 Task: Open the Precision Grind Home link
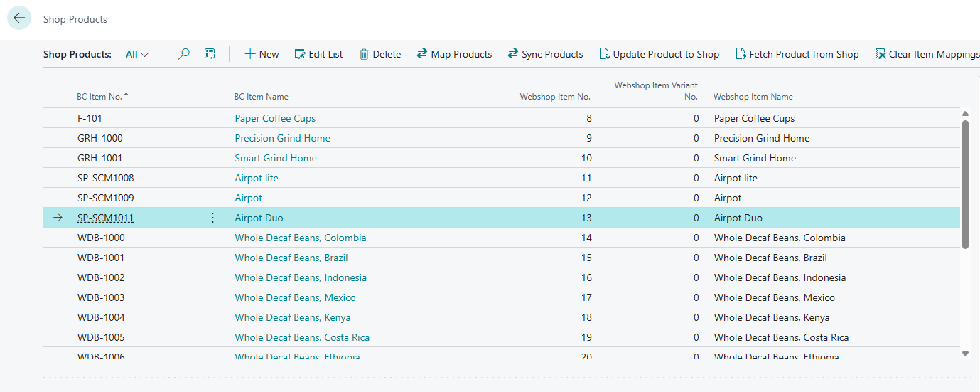tap(282, 138)
